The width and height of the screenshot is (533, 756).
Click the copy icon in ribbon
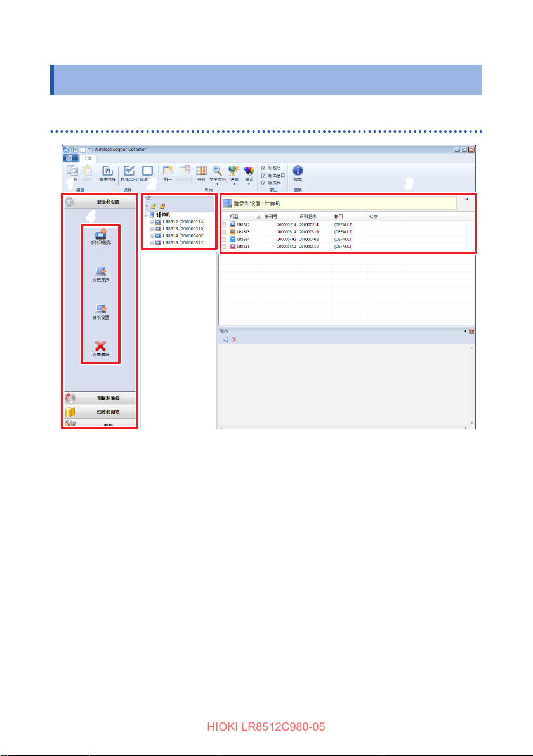[72, 170]
